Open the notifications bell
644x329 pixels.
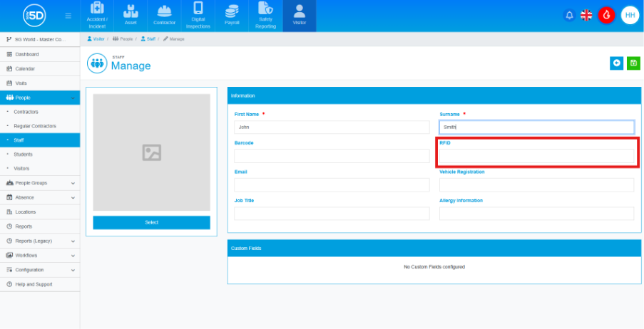coord(569,16)
